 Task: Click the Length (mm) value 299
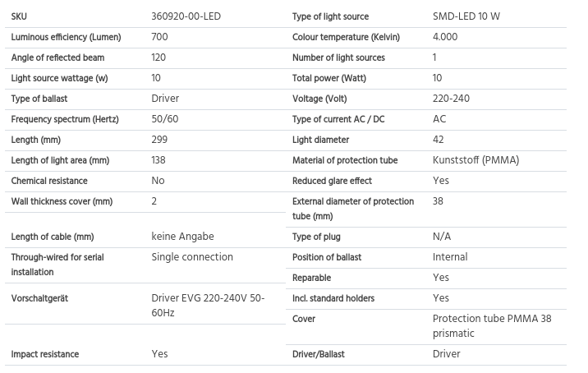[159, 140]
